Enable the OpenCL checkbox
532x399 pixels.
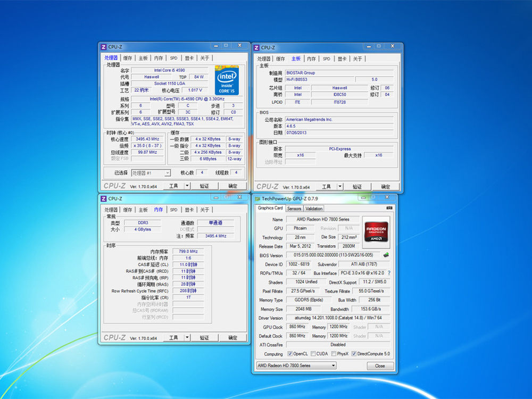pos(290,354)
